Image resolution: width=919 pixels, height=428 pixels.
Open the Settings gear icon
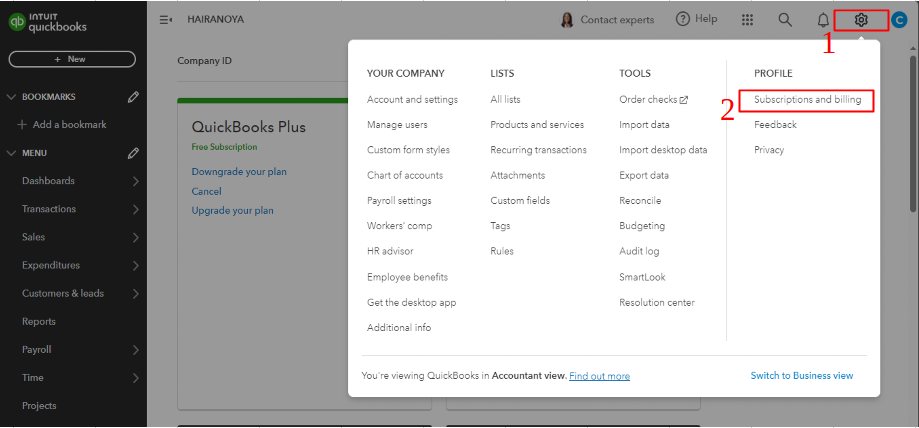pyautogui.click(x=860, y=20)
